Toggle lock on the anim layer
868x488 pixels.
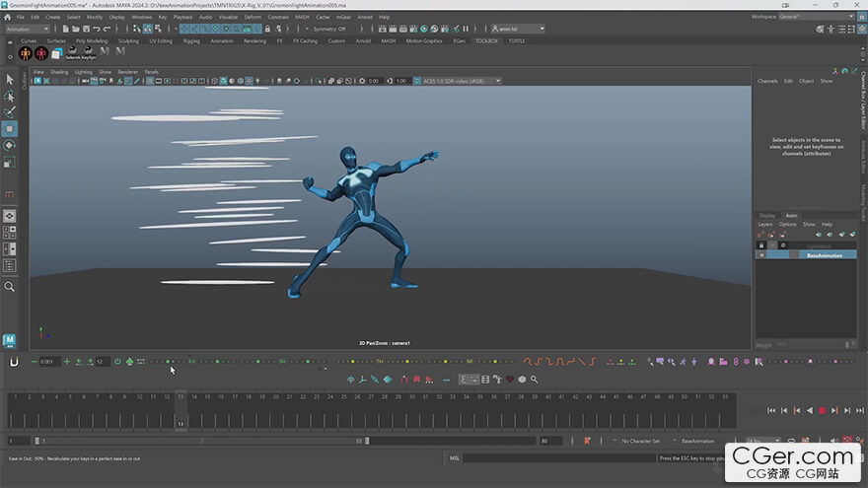[760, 245]
